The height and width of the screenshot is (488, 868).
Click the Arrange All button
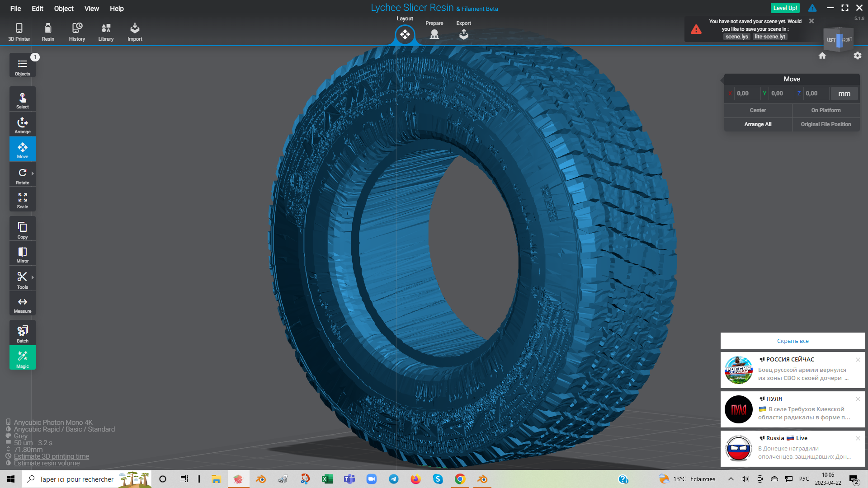pos(758,124)
